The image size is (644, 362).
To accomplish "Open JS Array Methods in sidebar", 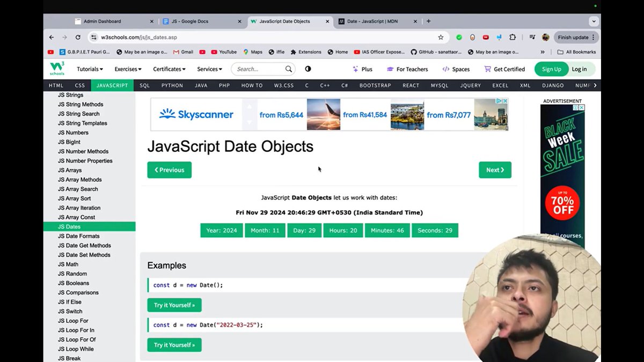I will tap(80, 180).
